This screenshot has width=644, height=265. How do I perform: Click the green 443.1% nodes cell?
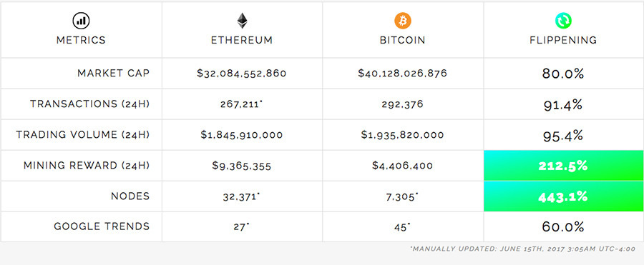point(564,196)
